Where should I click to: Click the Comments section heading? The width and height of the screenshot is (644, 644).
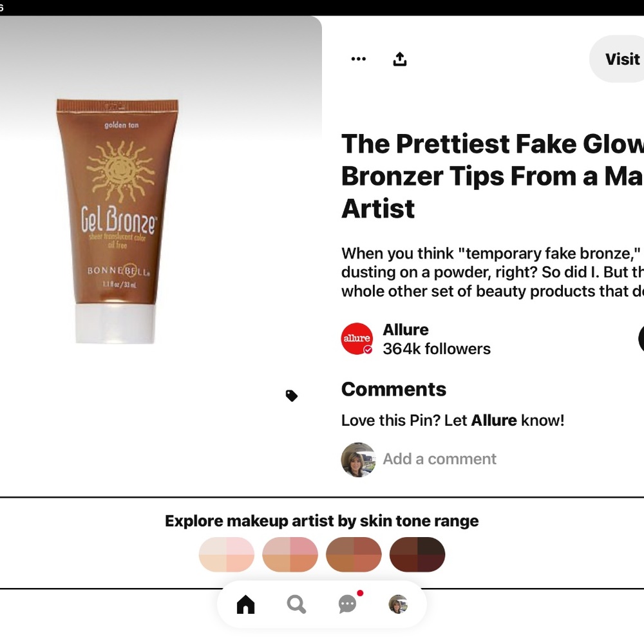(393, 389)
